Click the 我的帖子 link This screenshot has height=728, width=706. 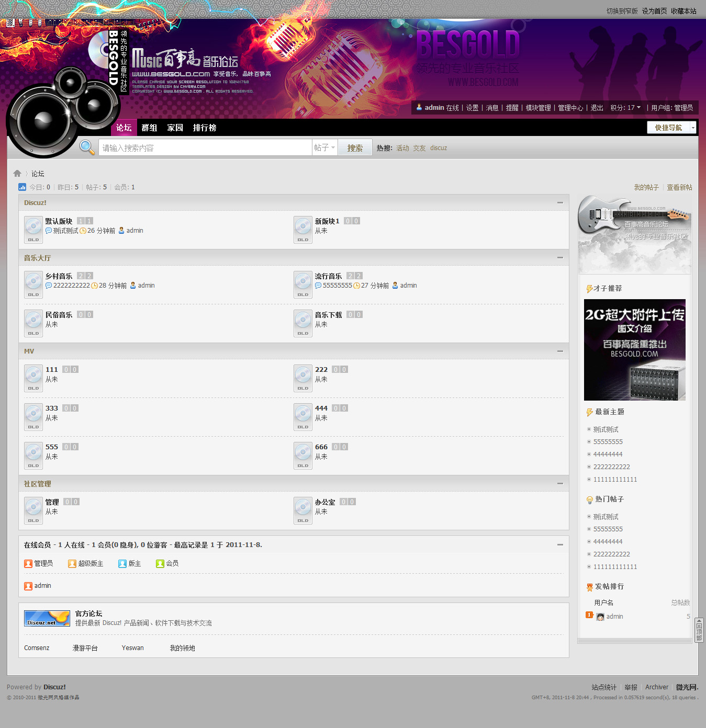coord(646,187)
